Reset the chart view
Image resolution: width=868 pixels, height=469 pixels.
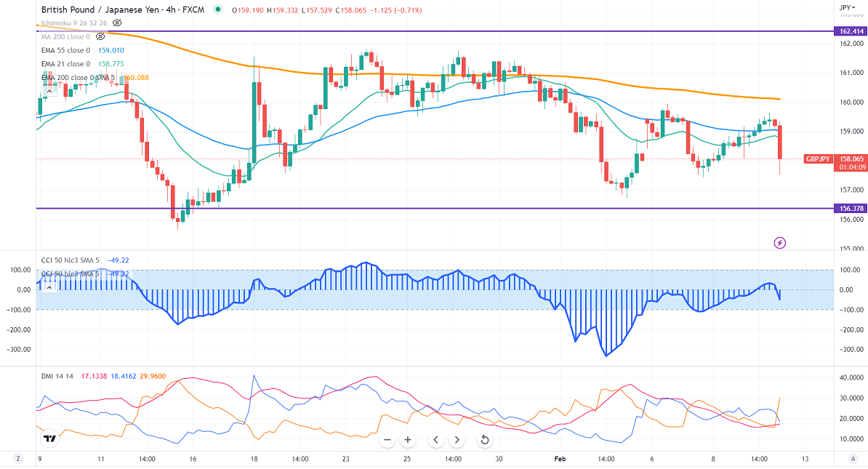click(485, 440)
